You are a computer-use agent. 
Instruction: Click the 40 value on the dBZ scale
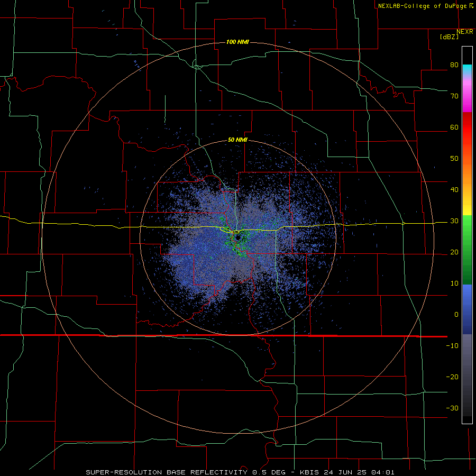[x=454, y=190]
